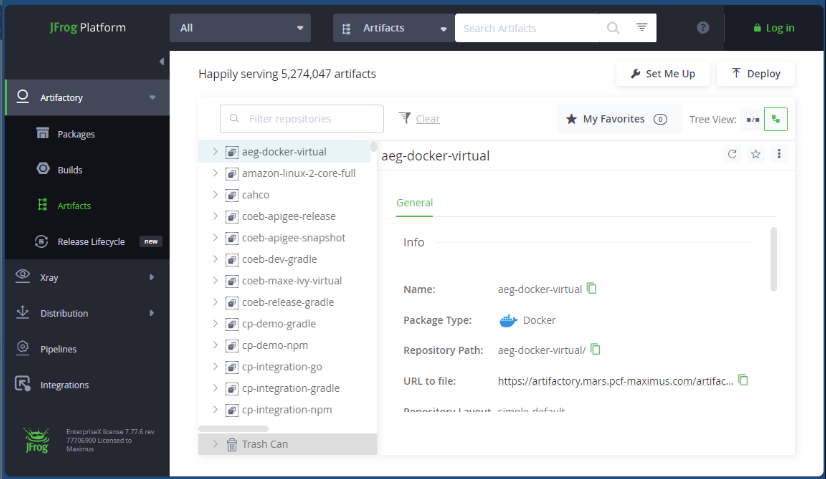Click the amazon-linux-2-core-full repository icon
Image resolution: width=826 pixels, height=479 pixels.
tap(232, 173)
